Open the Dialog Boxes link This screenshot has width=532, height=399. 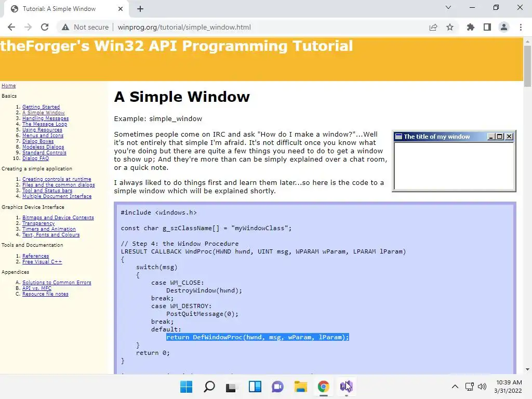(38, 141)
